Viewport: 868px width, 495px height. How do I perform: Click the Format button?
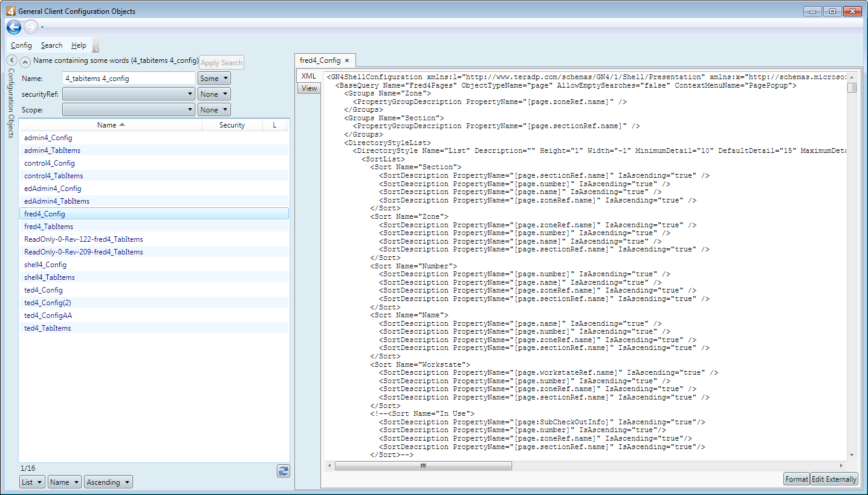point(796,479)
